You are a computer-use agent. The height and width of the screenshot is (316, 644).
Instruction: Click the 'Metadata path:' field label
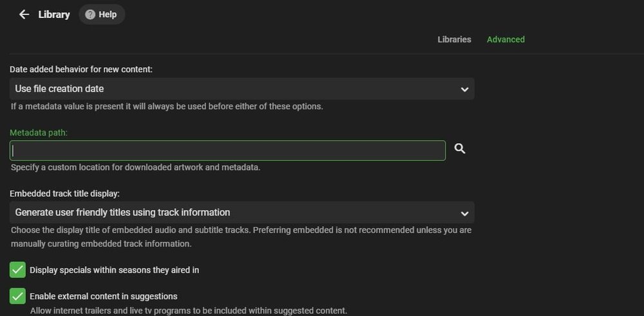coord(39,133)
